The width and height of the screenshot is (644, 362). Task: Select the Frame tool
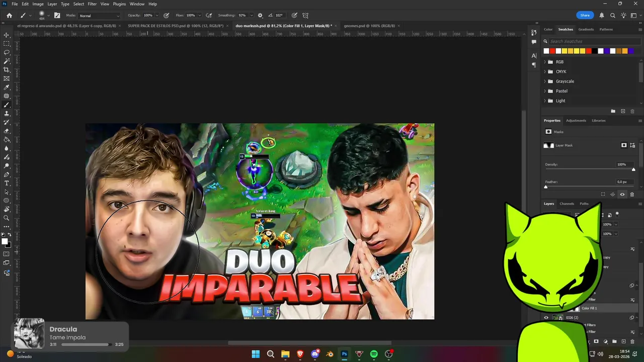[7, 78]
